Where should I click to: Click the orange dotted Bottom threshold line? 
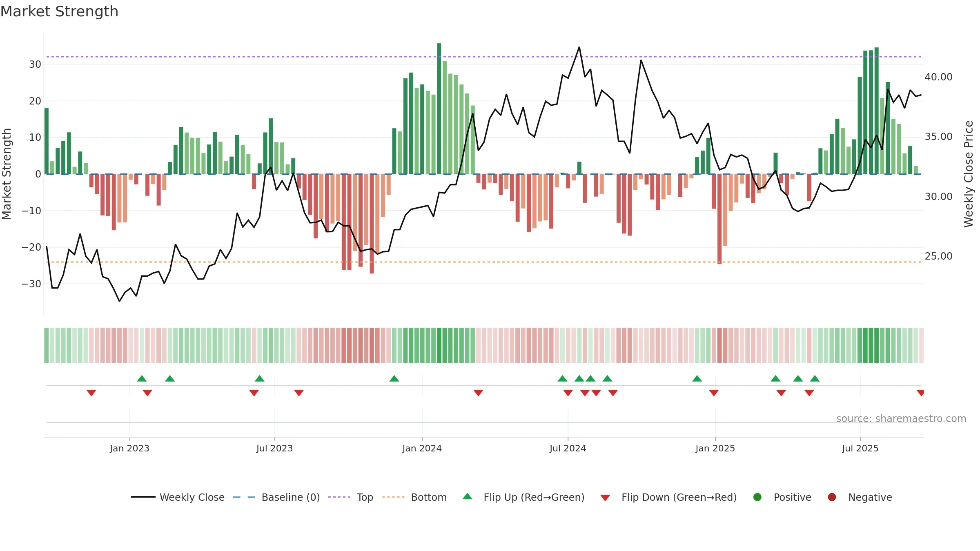click(484, 262)
